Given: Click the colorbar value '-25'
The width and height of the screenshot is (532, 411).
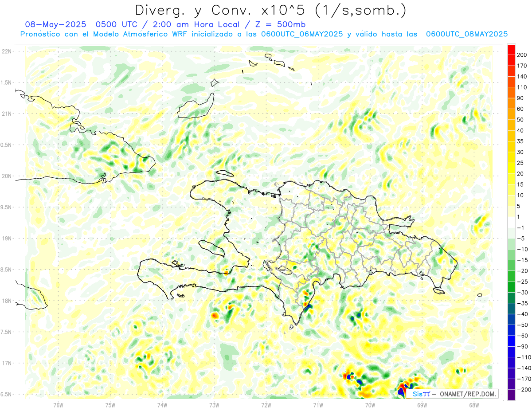Looking at the screenshot, I should [522, 282].
